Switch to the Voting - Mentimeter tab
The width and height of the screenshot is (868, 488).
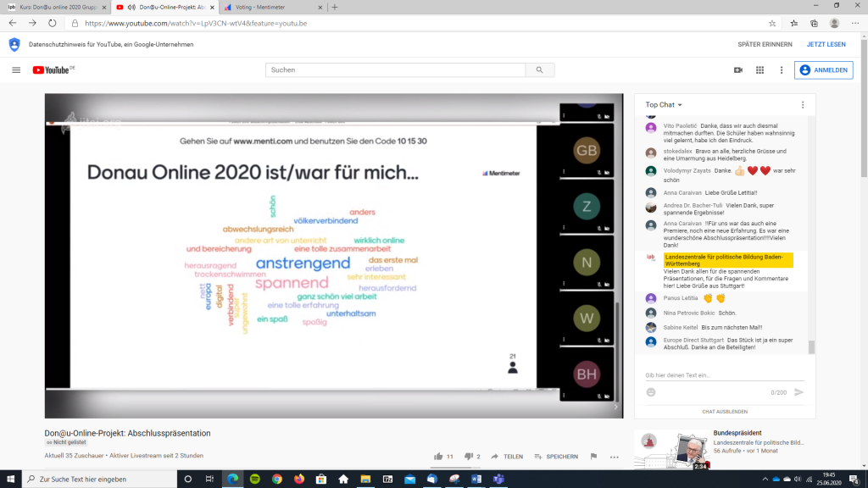[264, 7]
